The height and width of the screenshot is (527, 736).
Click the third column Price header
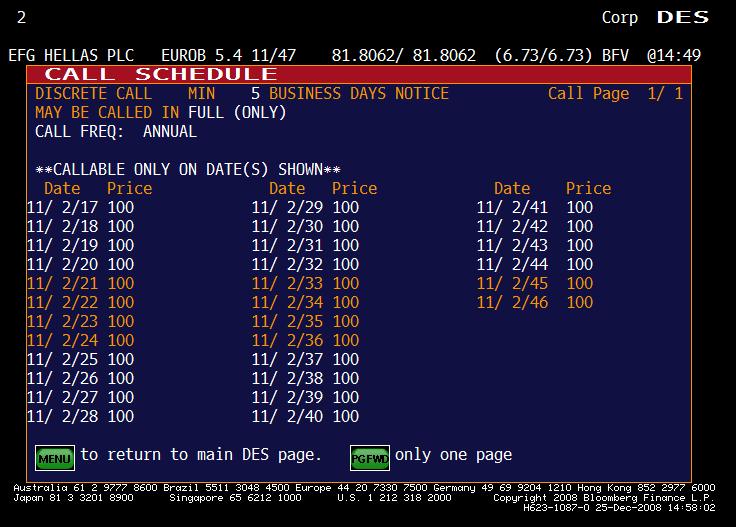(589, 188)
